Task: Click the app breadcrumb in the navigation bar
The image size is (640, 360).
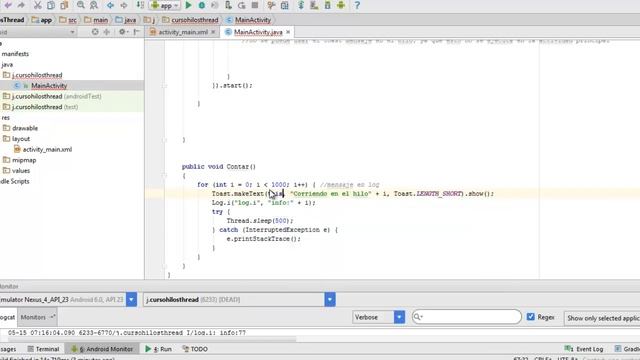Action: tap(42, 20)
